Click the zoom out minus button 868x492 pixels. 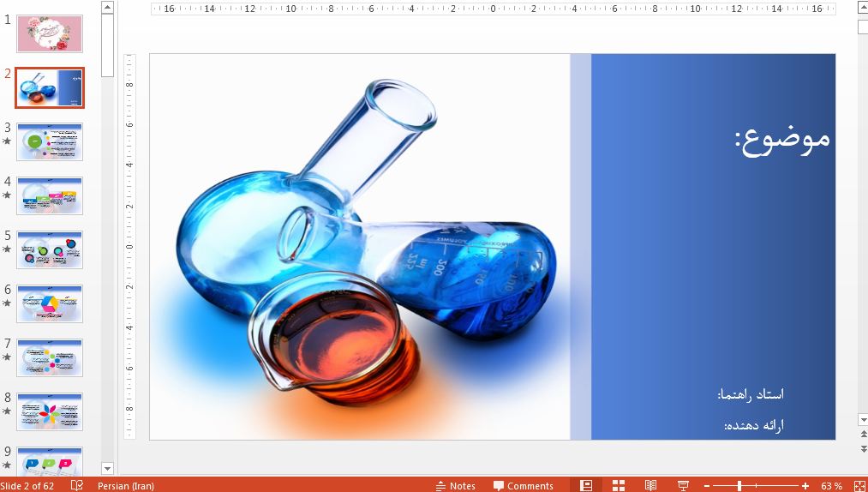tap(708, 486)
